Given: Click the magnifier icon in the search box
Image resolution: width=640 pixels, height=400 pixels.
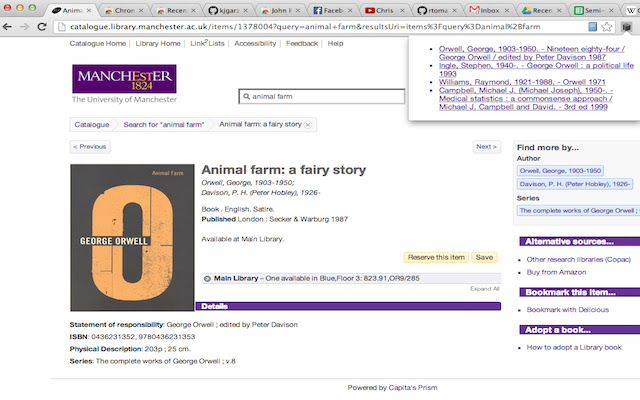Looking at the screenshot, I should point(246,97).
